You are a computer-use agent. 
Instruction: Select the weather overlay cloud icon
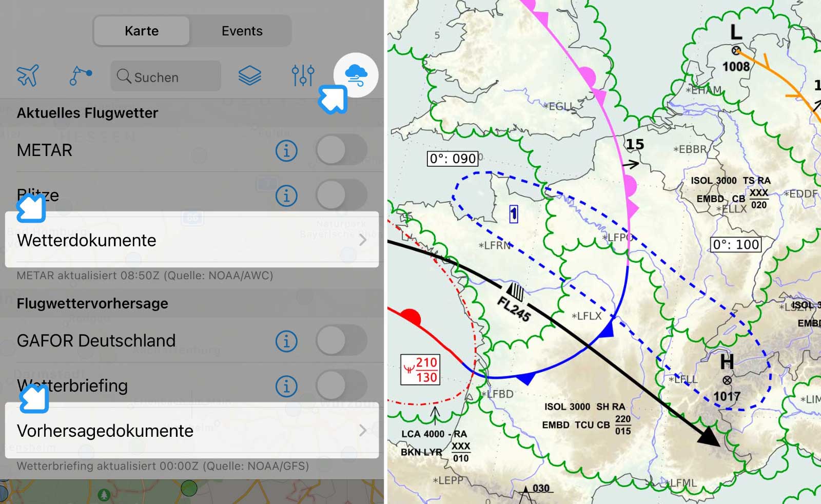pyautogui.click(x=356, y=75)
